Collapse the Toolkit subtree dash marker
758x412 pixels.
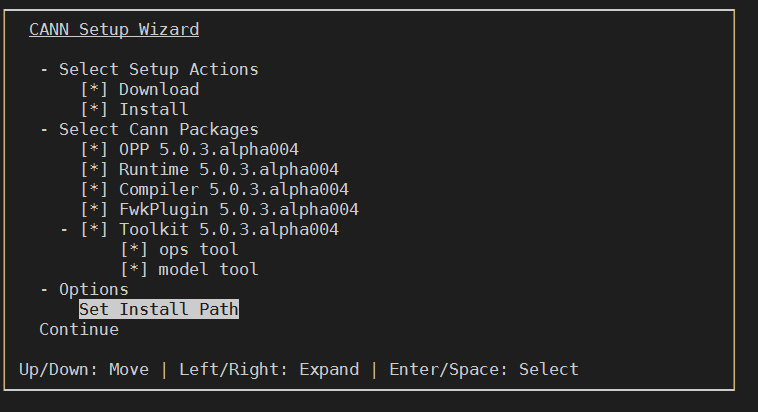point(64,230)
